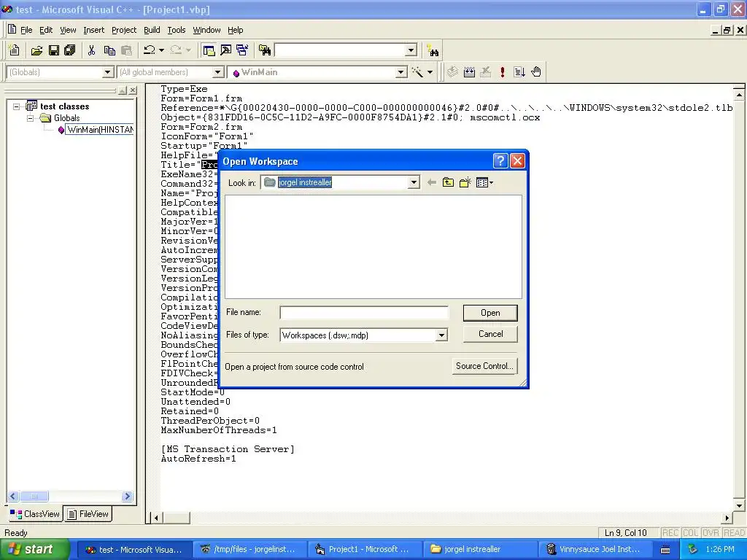
Task: Click the Open button in dialog
Action: tap(490, 313)
